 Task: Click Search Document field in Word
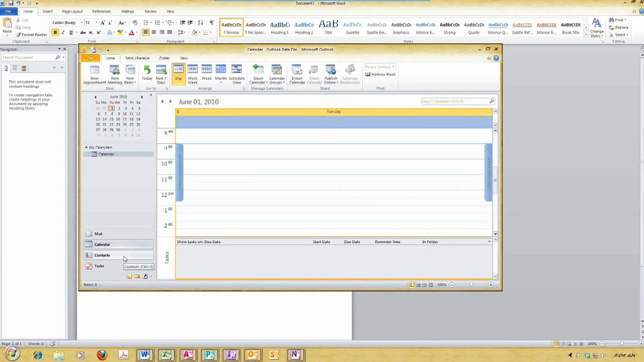[29, 58]
